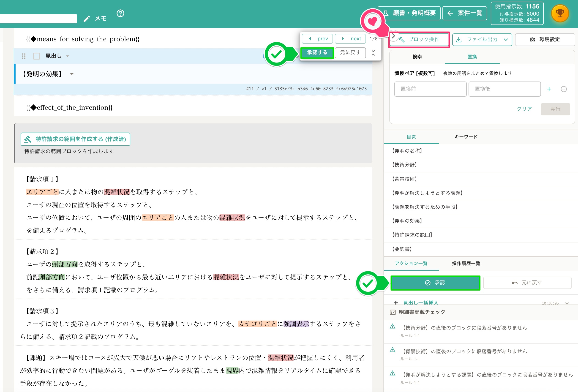Click the gavel icon in 特許請求の範囲を作成する

tap(28, 139)
